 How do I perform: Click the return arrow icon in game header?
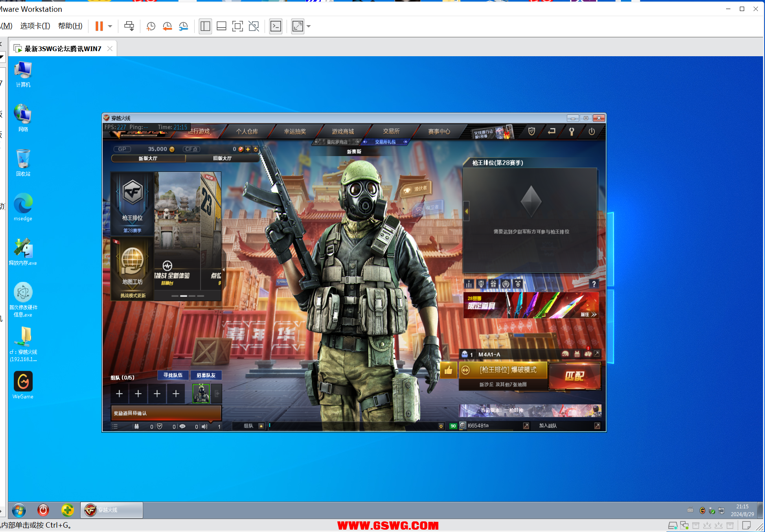(x=552, y=131)
